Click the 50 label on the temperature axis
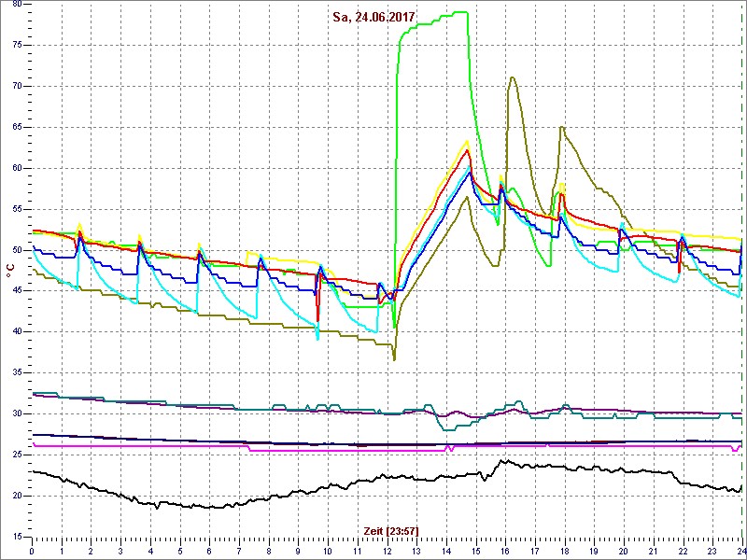Screen dimensions: 747x560 click(x=17, y=250)
